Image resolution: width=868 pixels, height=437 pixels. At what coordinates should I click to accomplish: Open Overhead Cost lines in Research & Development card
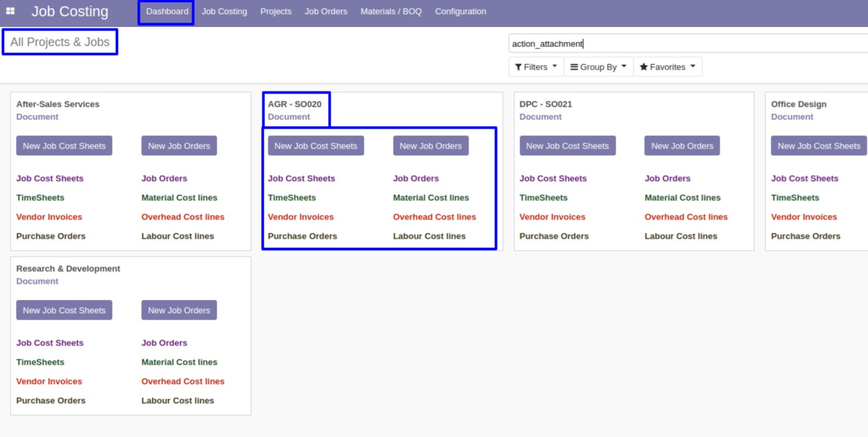tap(183, 381)
